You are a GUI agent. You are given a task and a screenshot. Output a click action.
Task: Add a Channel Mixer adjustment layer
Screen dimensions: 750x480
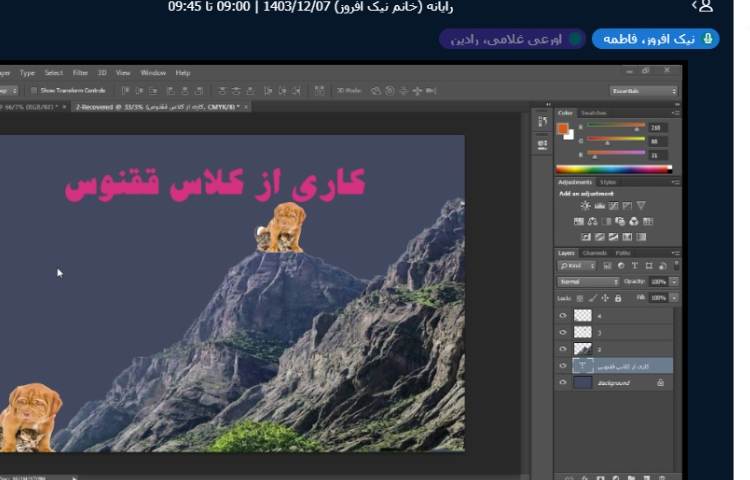coord(634,221)
